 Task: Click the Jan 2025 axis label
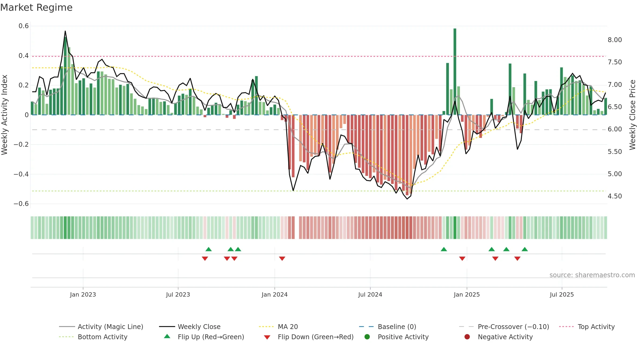pyautogui.click(x=467, y=295)
